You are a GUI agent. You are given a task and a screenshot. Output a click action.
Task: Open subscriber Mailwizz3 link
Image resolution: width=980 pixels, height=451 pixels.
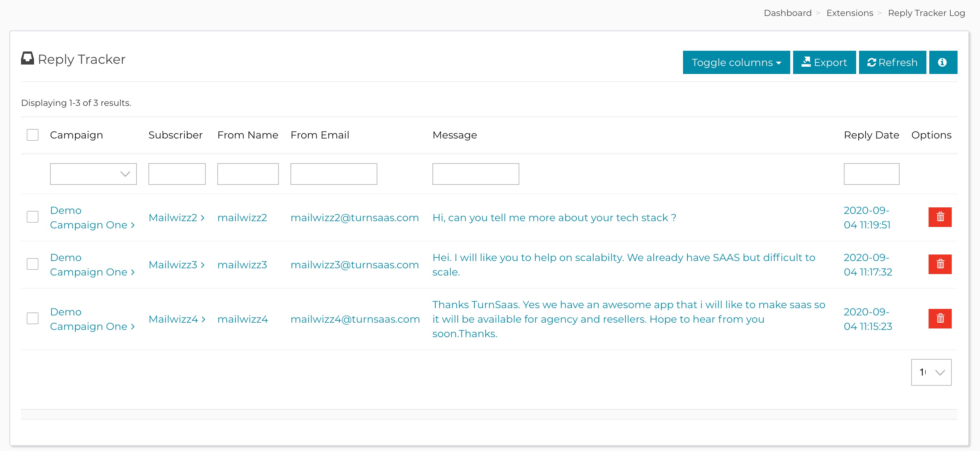[176, 265]
